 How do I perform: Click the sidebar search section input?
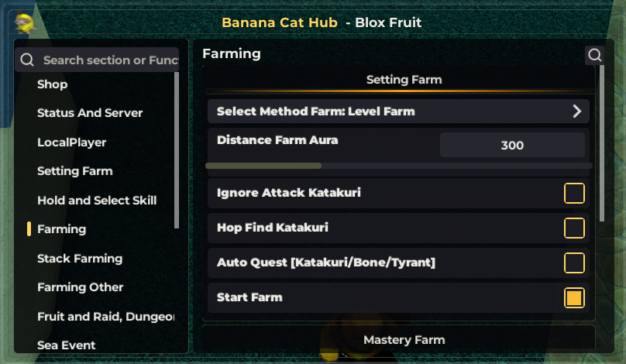click(108, 60)
